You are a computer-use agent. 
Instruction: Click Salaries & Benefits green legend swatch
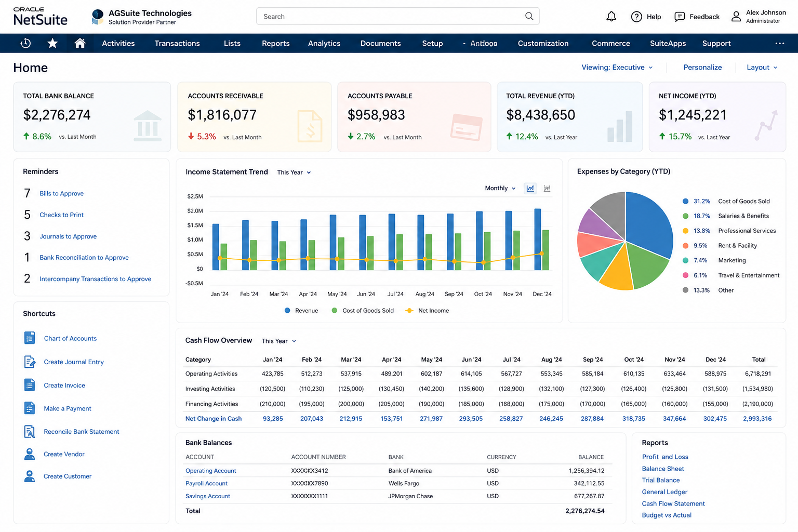coord(685,216)
